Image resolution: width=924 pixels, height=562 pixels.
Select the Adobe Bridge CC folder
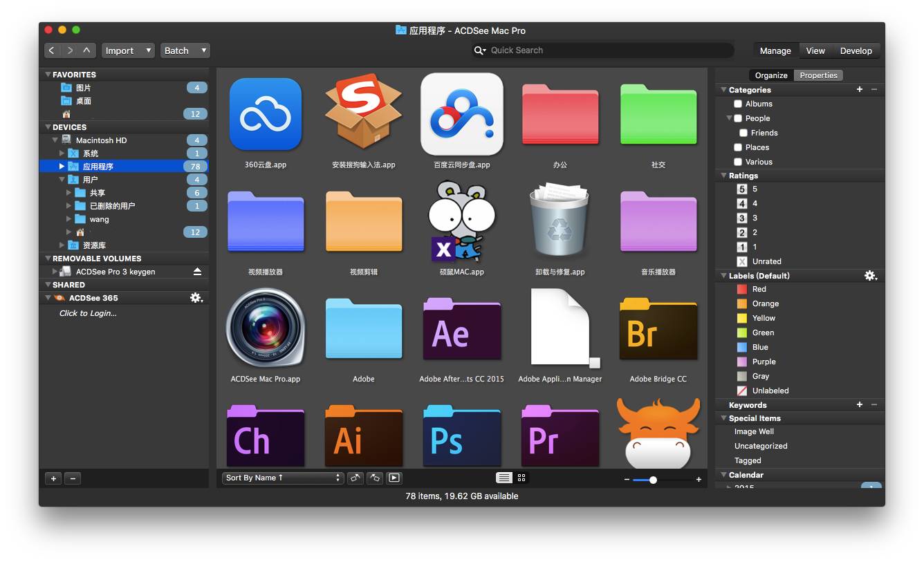(x=658, y=328)
